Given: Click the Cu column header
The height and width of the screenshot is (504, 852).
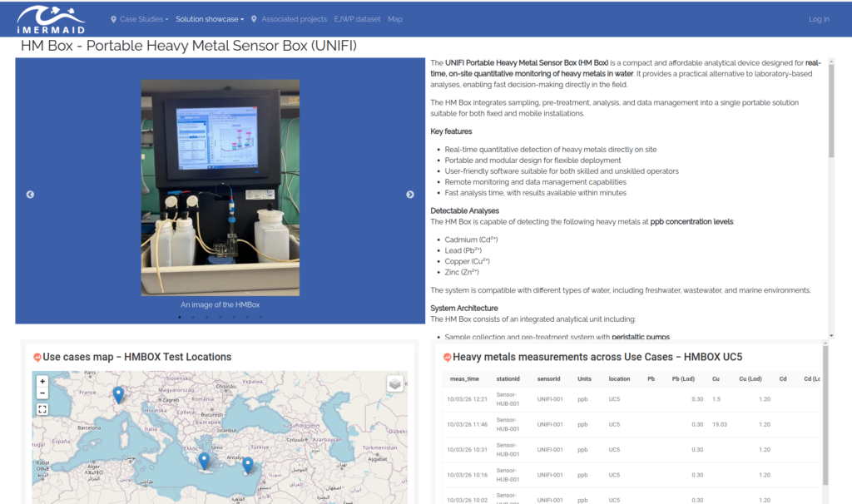Looking at the screenshot, I should (716, 379).
